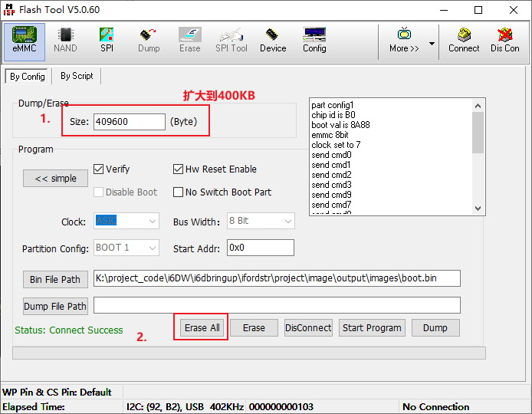Click the 'send cmd9' log line
The height and width of the screenshot is (414, 532).
point(331,195)
